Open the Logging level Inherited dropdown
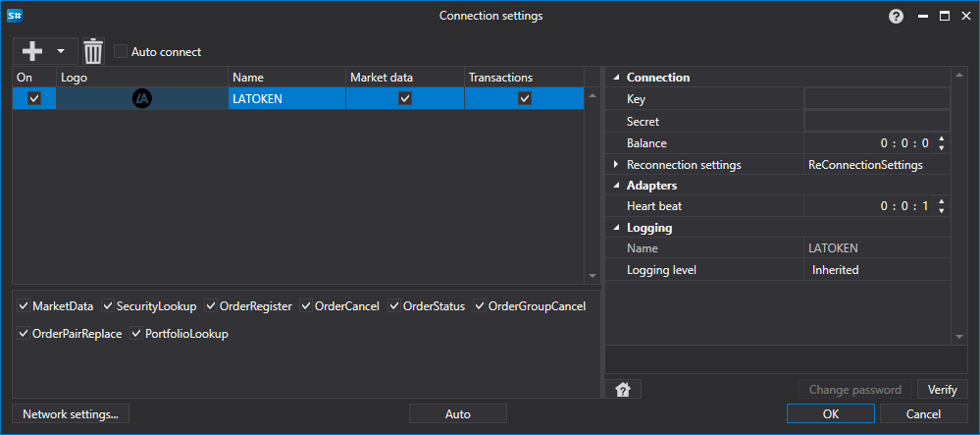Screen dimensions: 980x435 [877, 270]
